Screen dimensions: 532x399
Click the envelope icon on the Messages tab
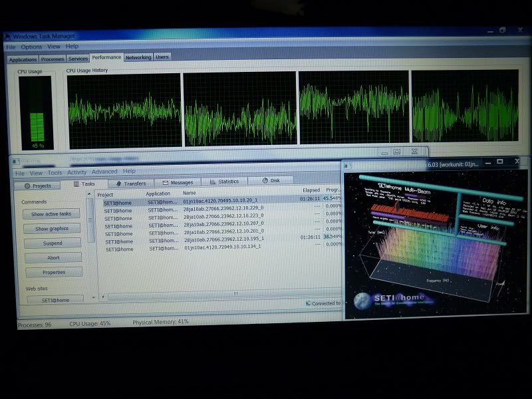tap(164, 182)
